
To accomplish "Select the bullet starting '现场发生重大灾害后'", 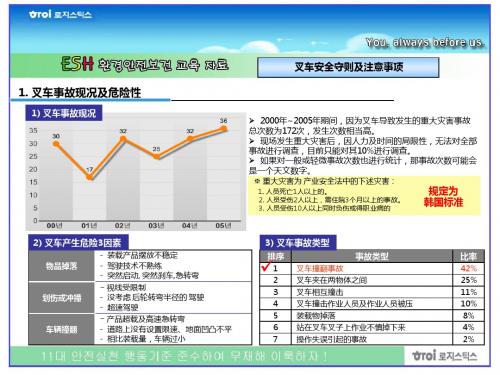I will [x=363, y=146].
